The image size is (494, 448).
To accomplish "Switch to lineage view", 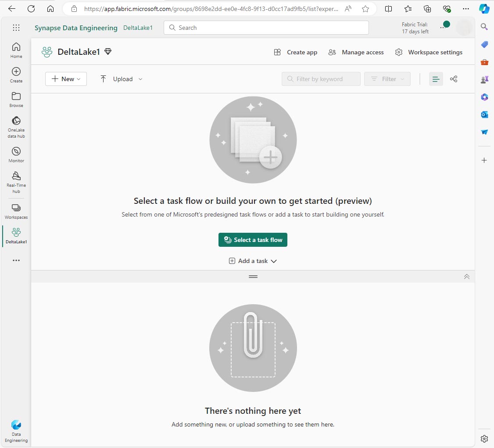I will (x=454, y=79).
